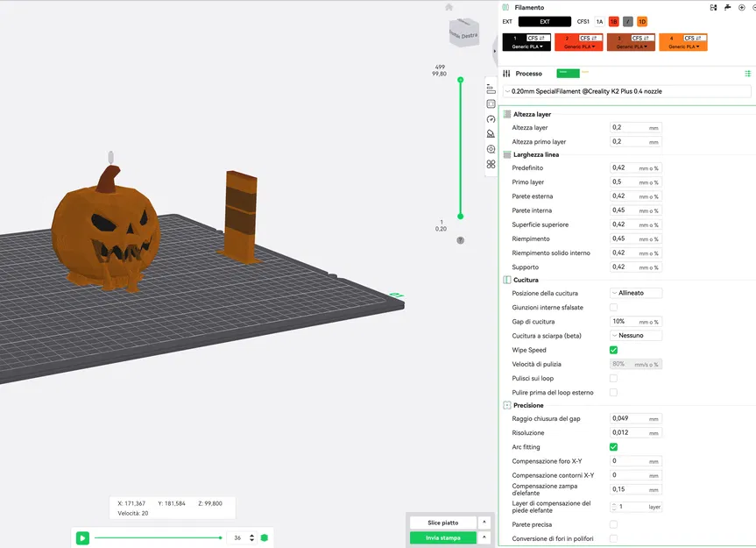This screenshot has height=548, width=756.
Task: Collapse the right side panel with the arrow
Action: click(495, 51)
